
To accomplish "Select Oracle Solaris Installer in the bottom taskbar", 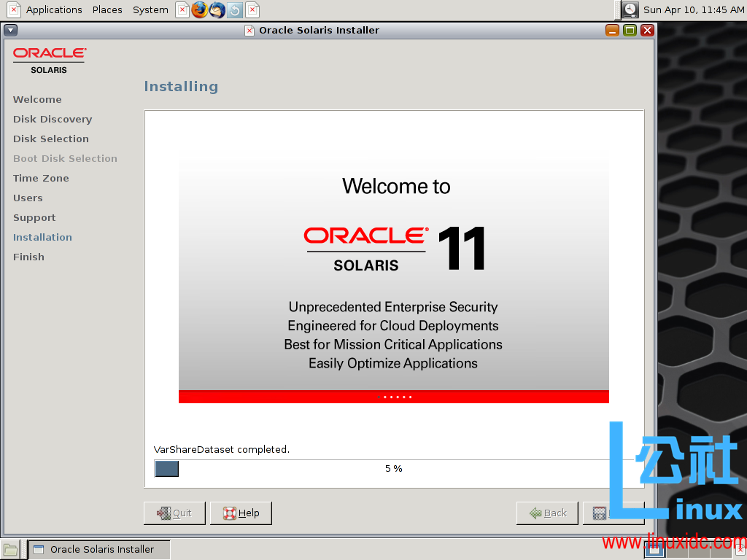I will pyautogui.click(x=99, y=550).
